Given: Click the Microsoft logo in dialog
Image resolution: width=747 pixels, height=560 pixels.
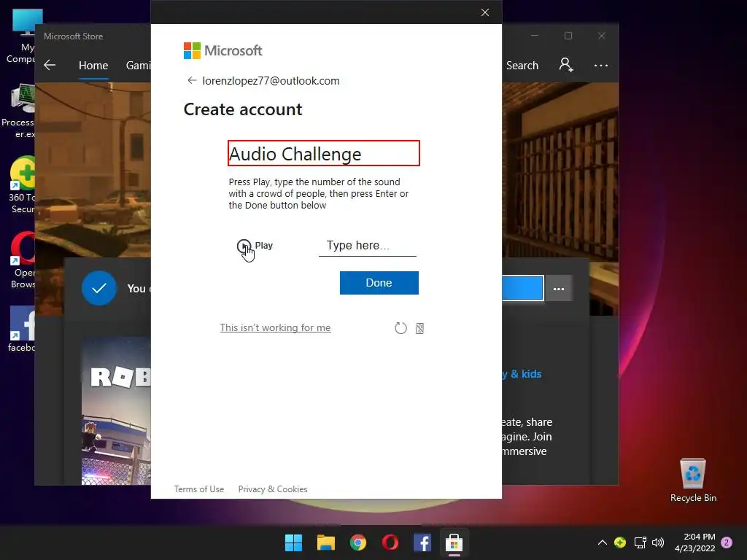Looking at the screenshot, I should pyautogui.click(x=222, y=50).
